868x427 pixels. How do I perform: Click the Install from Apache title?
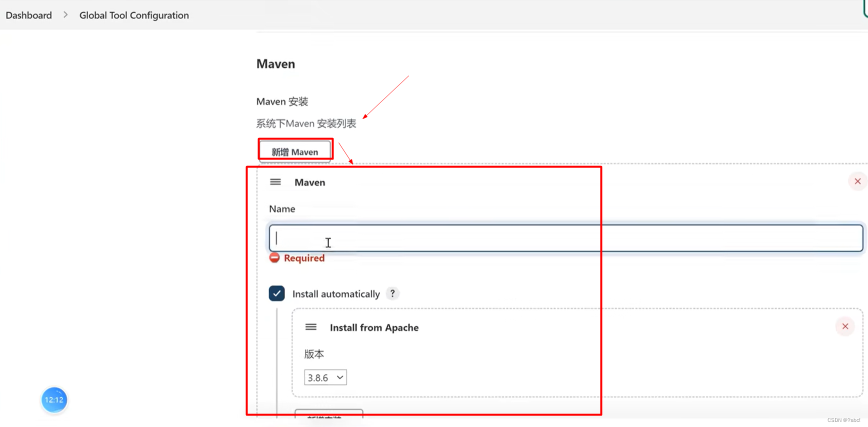[374, 327]
